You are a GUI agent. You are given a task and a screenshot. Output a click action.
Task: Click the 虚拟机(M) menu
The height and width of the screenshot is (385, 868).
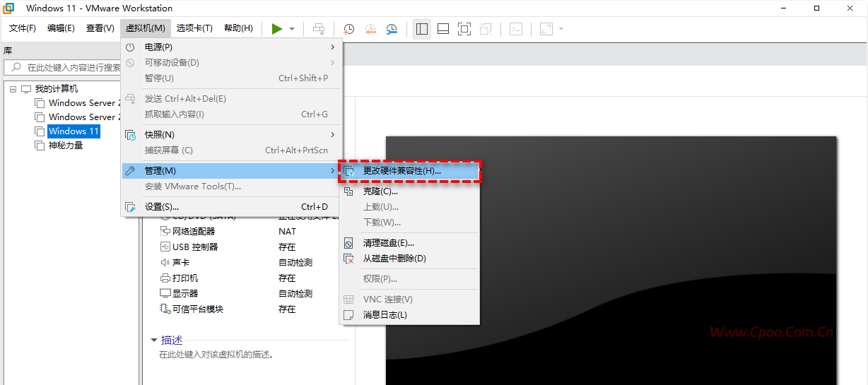(146, 28)
